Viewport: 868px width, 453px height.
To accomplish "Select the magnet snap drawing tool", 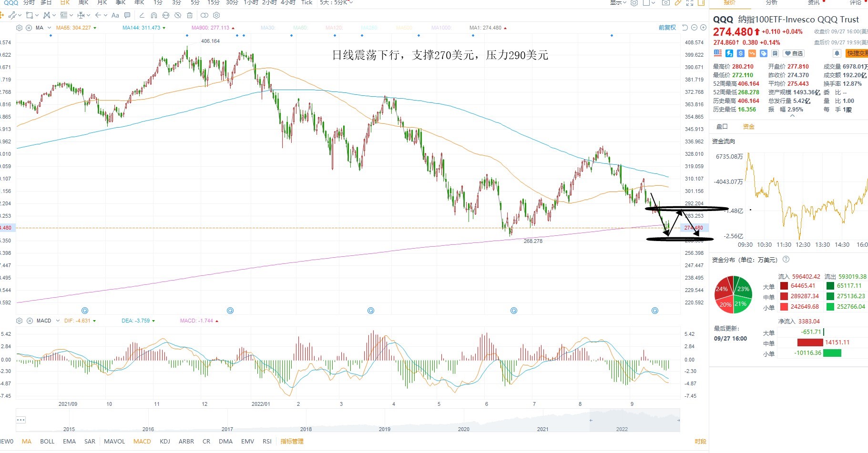I will [x=154, y=15].
